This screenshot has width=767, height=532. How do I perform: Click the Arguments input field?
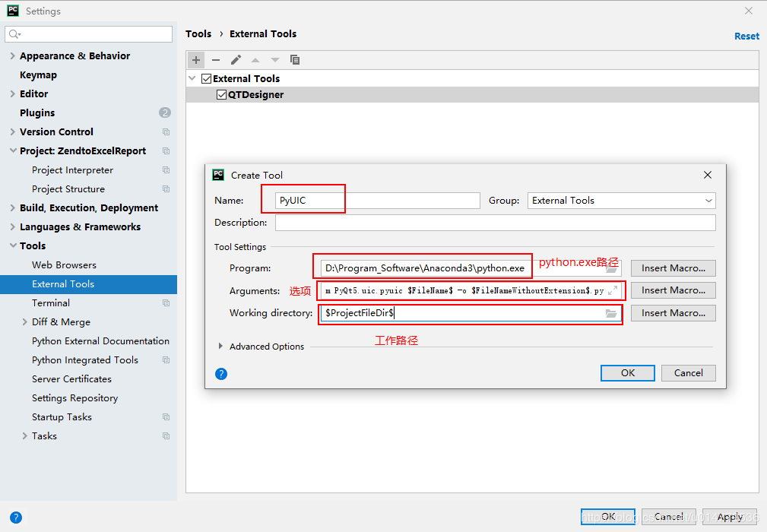tap(471, 290)
